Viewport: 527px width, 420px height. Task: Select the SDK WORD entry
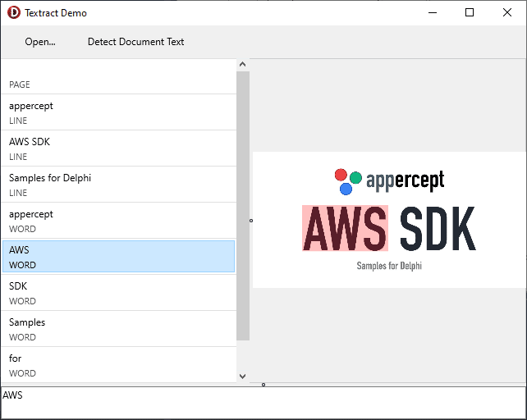click(119, 293)
